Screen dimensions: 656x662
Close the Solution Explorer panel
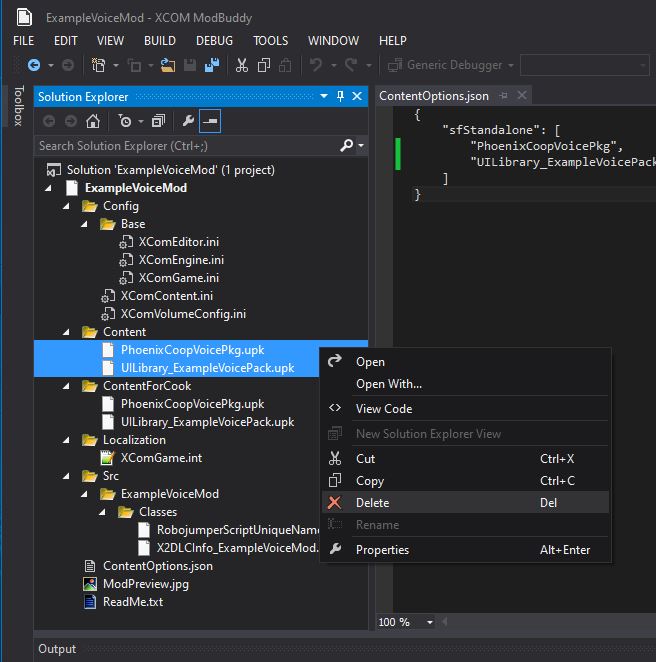pyautogui.click(x=357, y=96)
